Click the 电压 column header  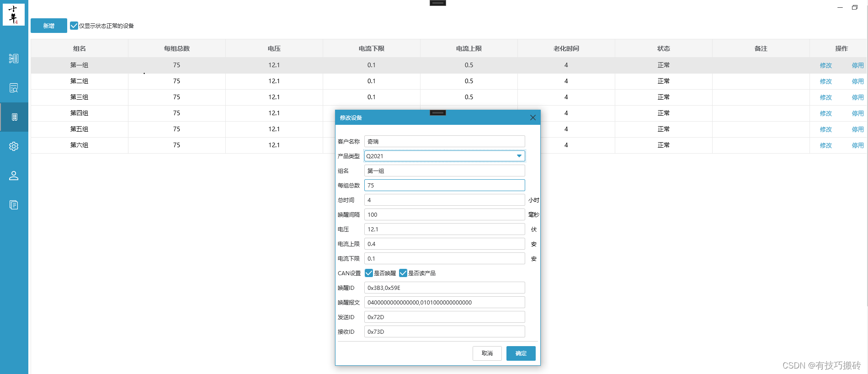[274, 48]
